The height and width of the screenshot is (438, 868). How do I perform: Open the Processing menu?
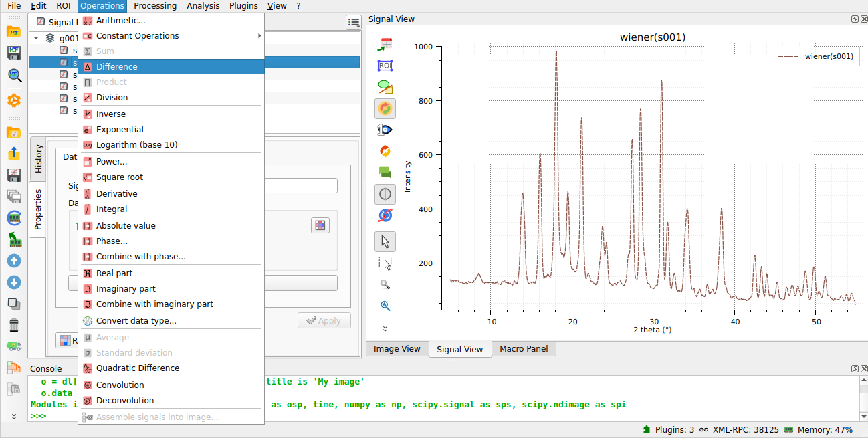pos(155,6)
